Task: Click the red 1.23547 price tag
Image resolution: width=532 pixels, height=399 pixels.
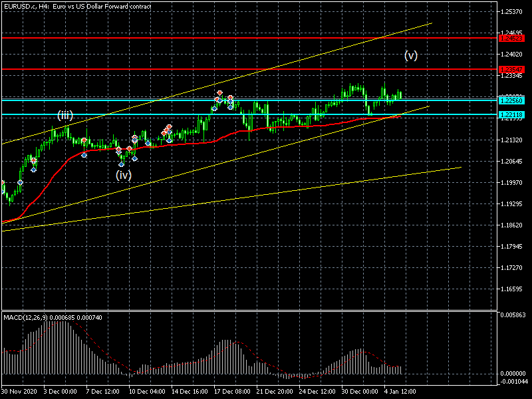Action: [511, 69]
